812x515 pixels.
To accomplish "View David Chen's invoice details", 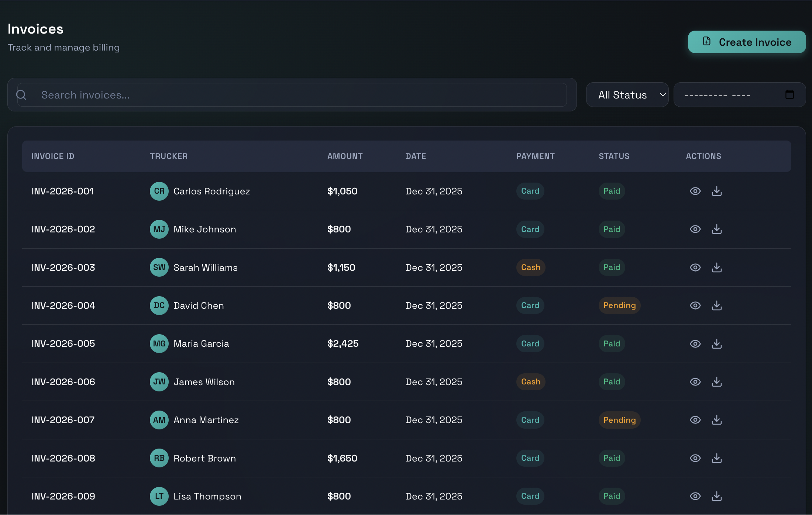I will 695,305.
